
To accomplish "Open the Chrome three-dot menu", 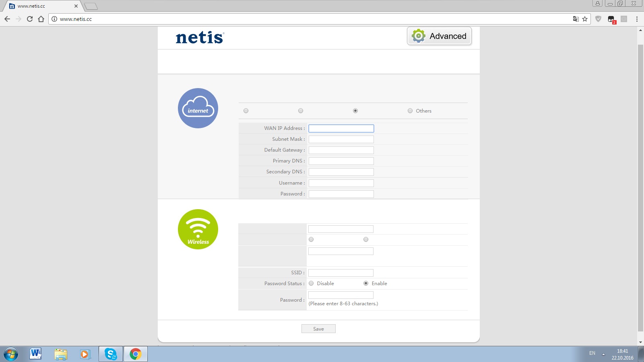I will coord(637,19).
